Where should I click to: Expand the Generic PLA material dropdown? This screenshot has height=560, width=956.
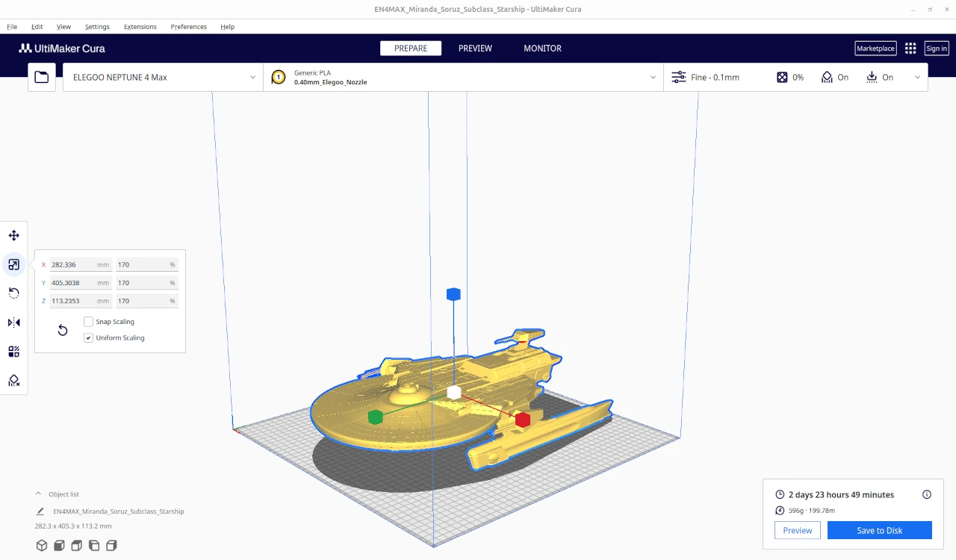[463, 77]
